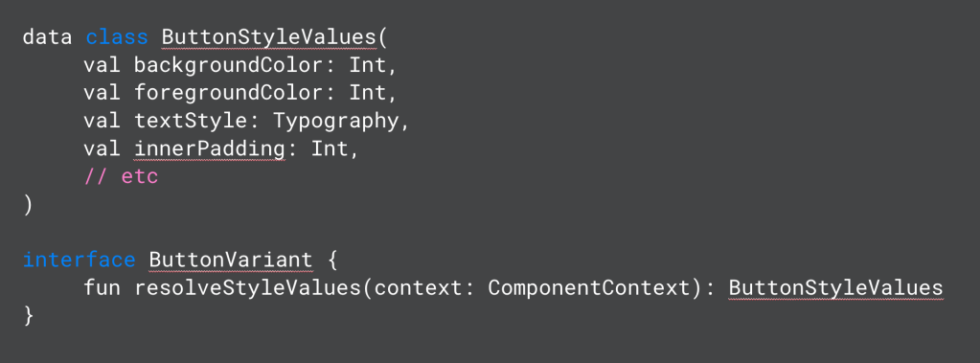Screen dimensions: 980x363
Task: Click the Typography type name
Action: (335, 122)
